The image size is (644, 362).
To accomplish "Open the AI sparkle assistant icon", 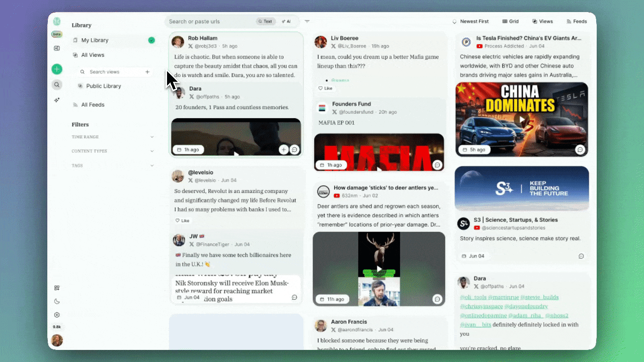I will click(x=57, y=100).
